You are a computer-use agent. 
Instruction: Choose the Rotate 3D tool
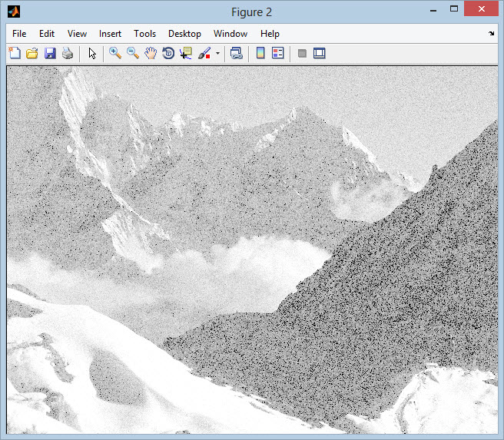pos(168,53)
